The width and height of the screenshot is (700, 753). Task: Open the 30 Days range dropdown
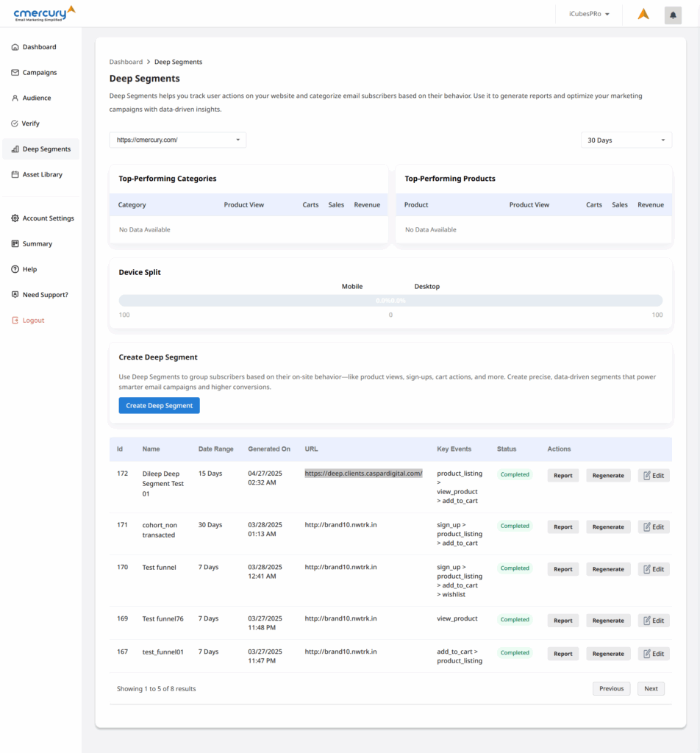[626, 140]
